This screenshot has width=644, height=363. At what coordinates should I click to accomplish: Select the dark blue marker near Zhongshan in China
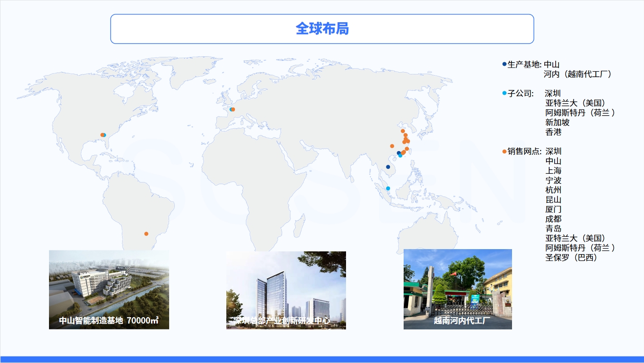[x=398, y=152]
